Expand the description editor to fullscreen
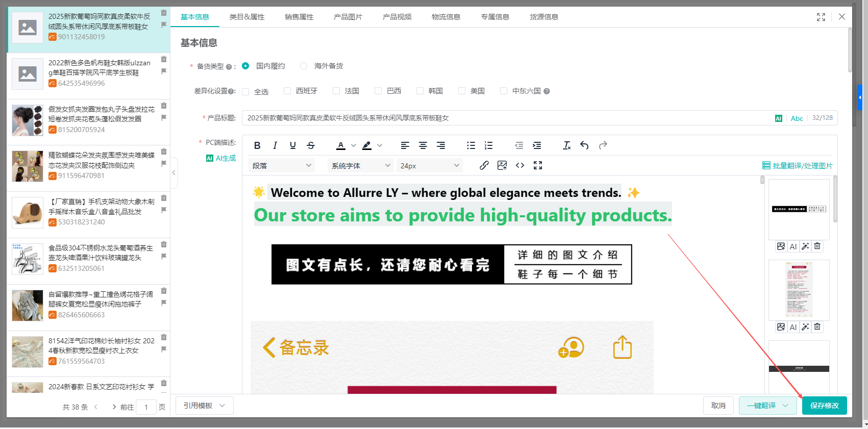 click(x=538, y=165)
